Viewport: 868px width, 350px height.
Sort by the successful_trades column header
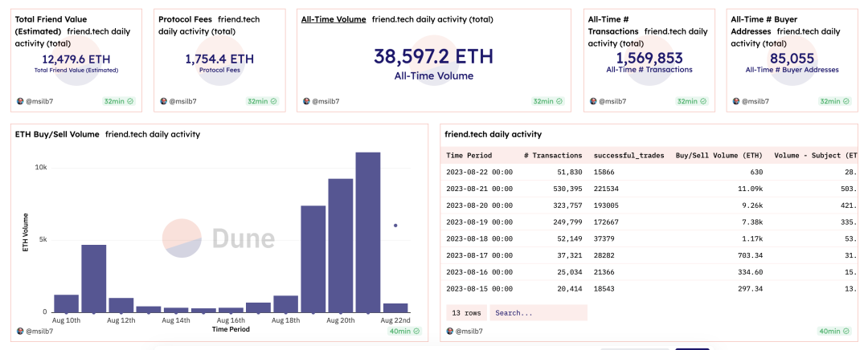click(x=628, y=155)
